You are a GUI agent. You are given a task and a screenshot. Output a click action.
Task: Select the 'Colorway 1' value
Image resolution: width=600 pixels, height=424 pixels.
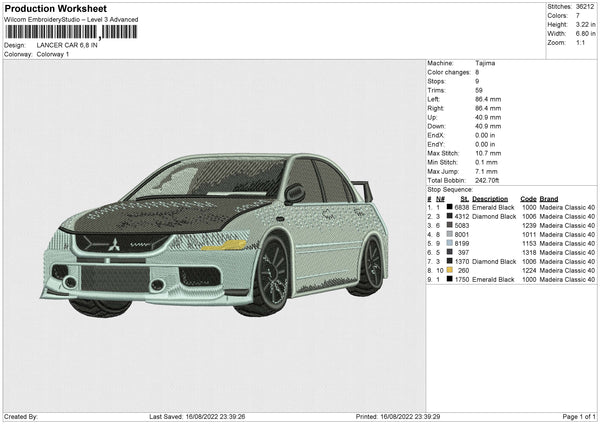[53, 54]
